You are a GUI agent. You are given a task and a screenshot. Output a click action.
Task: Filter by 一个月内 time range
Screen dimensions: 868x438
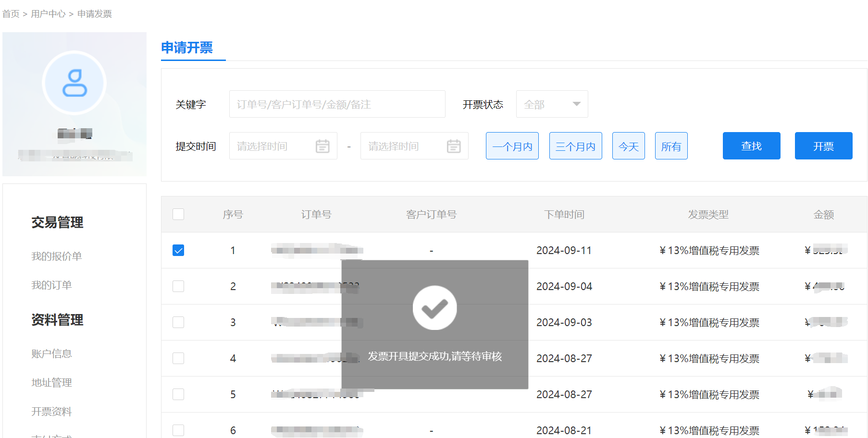point(512,146)
